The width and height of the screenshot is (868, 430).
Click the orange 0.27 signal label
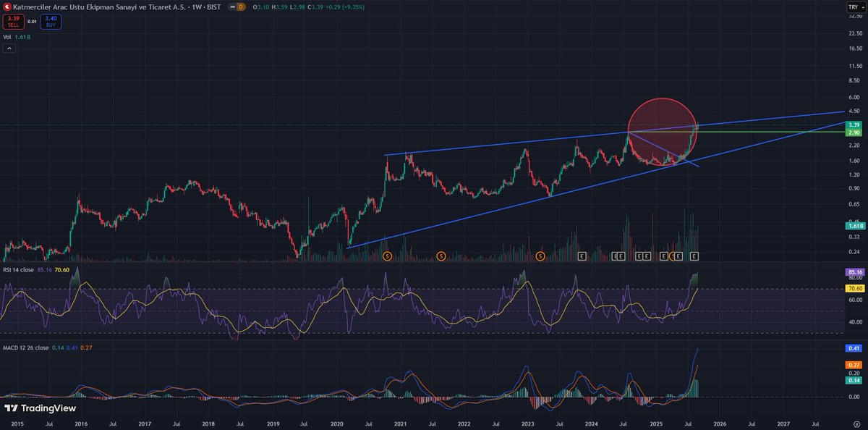(x=854, y=365)
